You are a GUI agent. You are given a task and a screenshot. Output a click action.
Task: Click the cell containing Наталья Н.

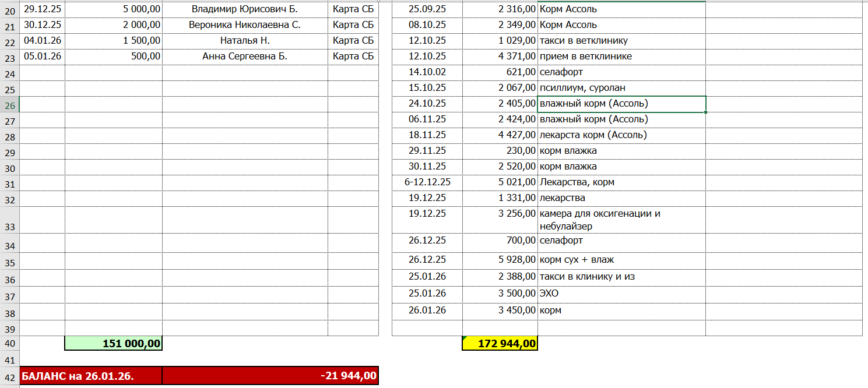pyautogui.click(x=245, y=41)
